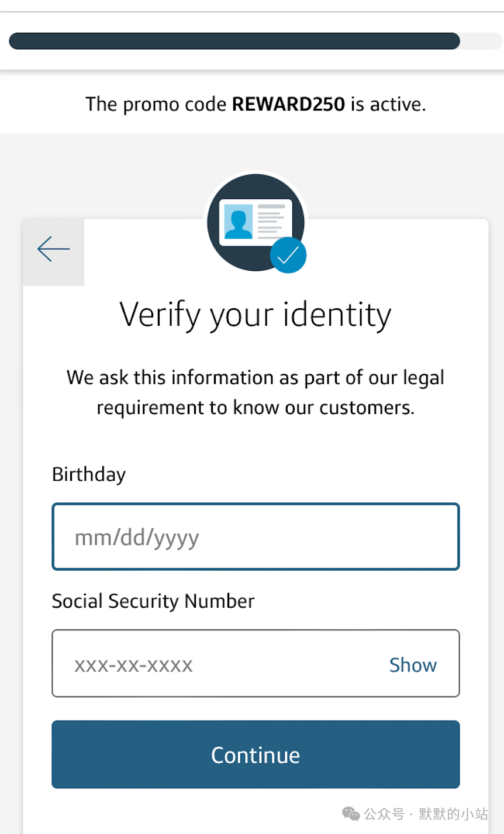The height and width of the screenshot is (834, 504).
Task: Click the filled portion of the progress bar
Action: coord(234,41)
